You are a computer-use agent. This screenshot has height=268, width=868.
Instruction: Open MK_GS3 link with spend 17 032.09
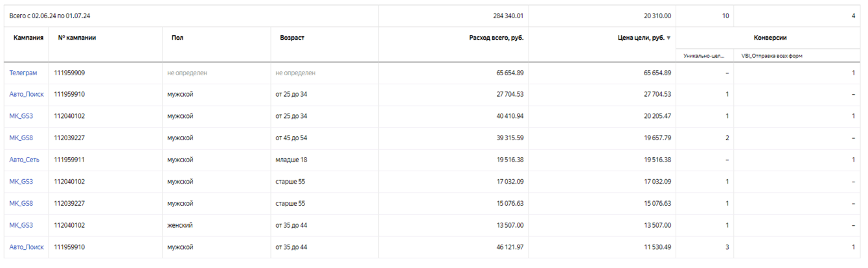[x=21, y=182]
